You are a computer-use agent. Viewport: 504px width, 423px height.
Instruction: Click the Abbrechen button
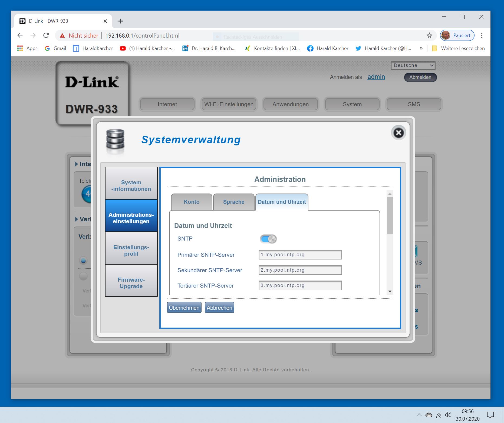coord(219,308)
